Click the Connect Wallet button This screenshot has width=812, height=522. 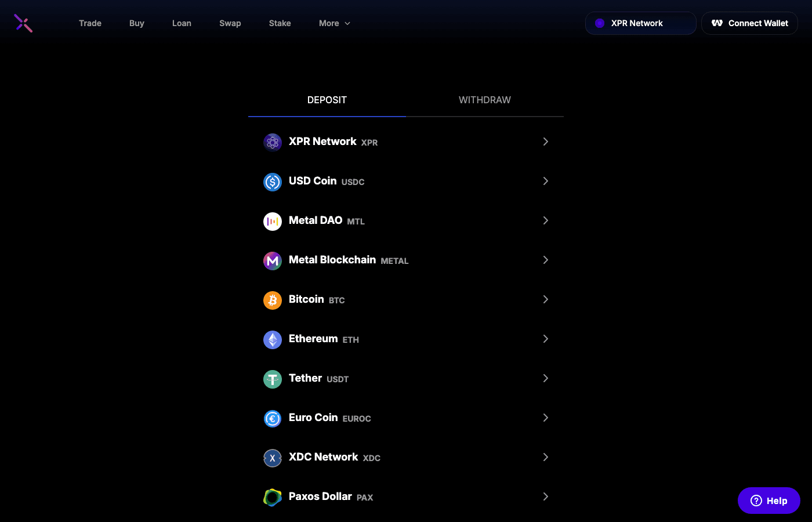coord(749,23)
